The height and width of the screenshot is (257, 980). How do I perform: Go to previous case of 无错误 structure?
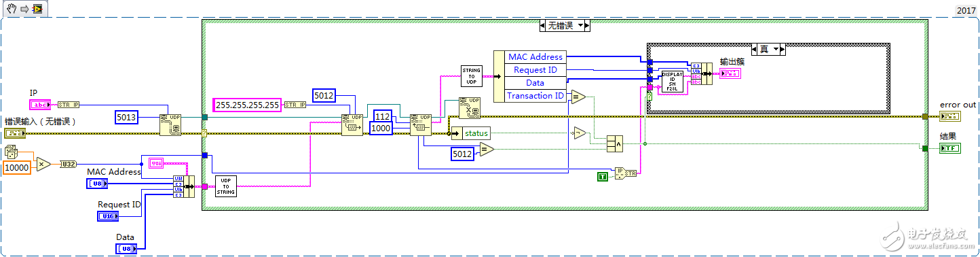coord(543,26)
